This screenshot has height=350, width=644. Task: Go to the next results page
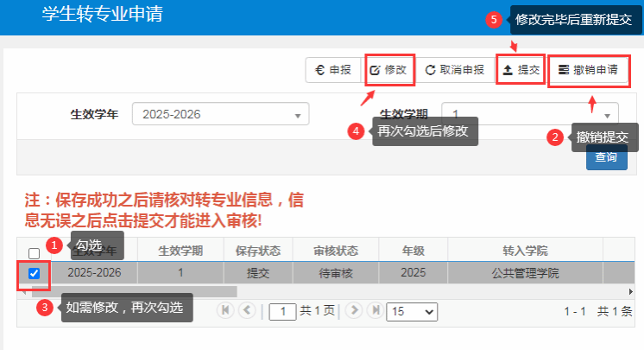(354, 310)
